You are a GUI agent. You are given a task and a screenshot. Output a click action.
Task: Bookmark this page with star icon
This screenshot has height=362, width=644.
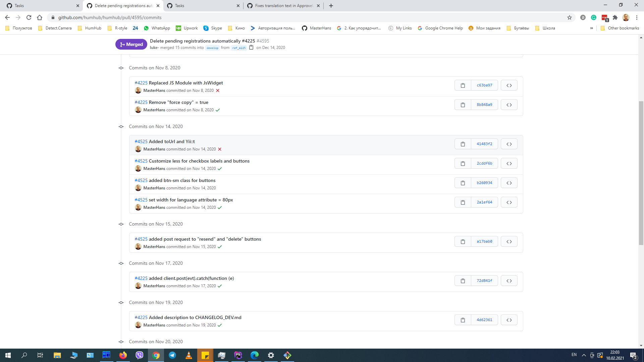pos(570,17)
